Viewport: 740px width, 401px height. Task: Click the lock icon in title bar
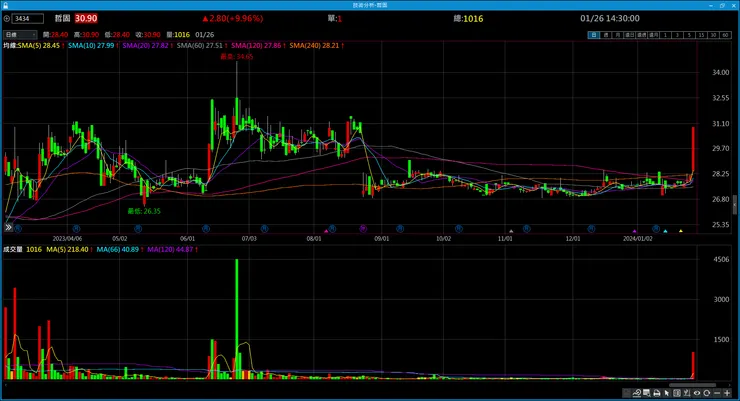[x=6, y=5]
